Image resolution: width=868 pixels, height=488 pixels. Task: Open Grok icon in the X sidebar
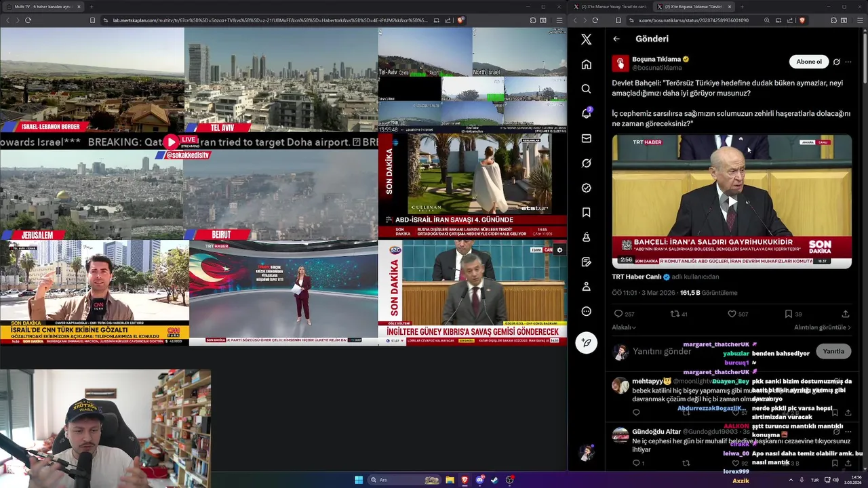coord(586,163)
